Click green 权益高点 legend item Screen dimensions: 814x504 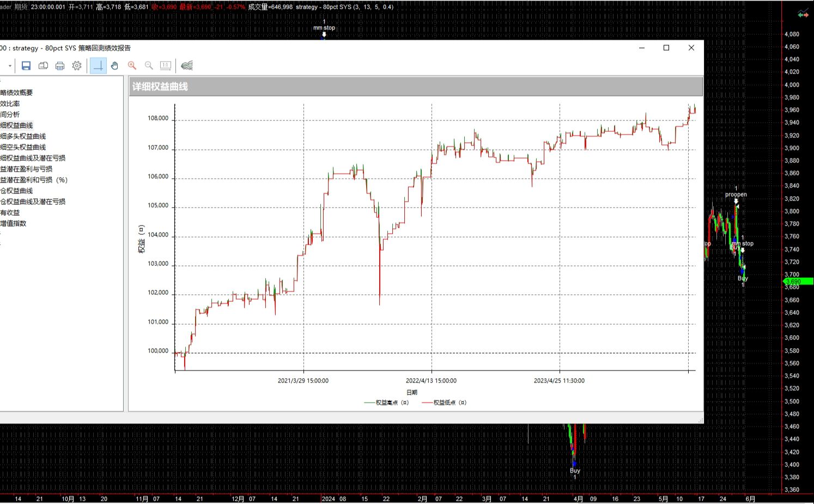tap(386, 403)
